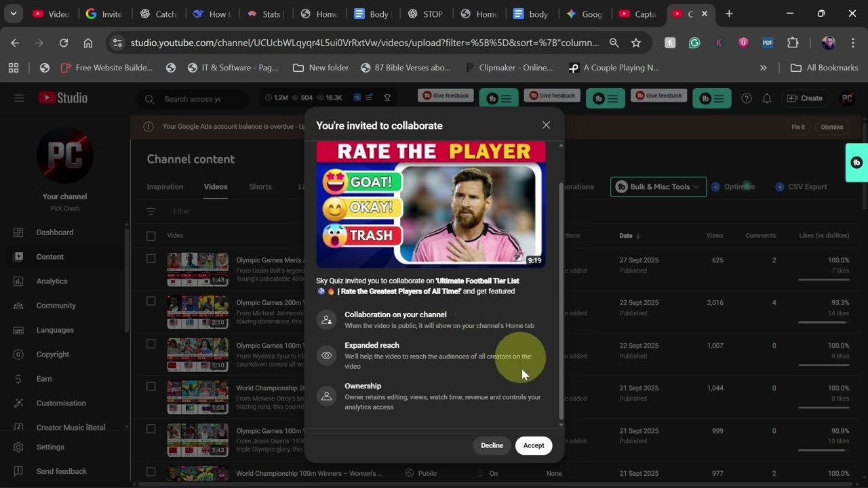Screen dimensions: 868x488
Task: Open the YouTube Studio hamburger menu
Action: pos(19,98)
